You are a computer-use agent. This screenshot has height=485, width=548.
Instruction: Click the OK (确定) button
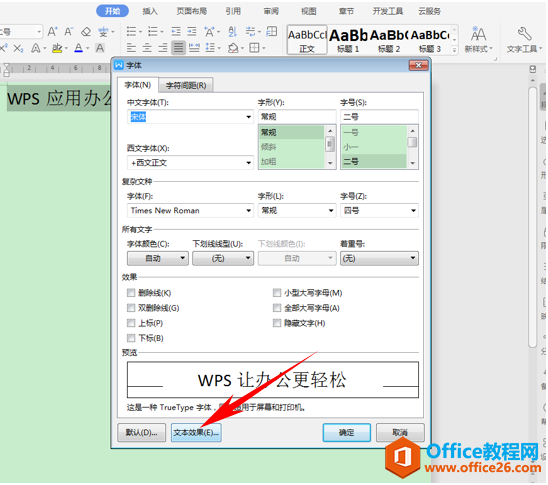click(x=346, y=433)
